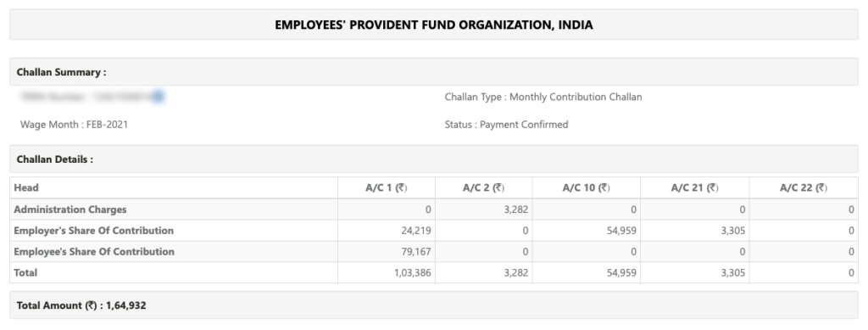
Task: Click the Total Amount 1,64,932 footer
Action: coord(81,305)
